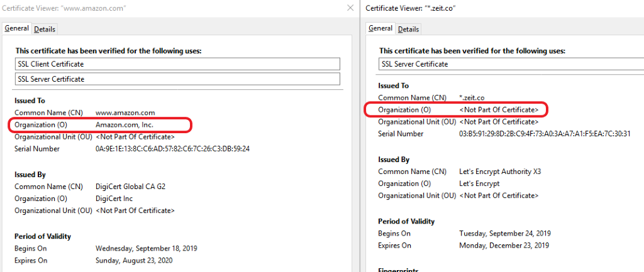Click expiry date Monday, December 23, 2019

[504, 246]
